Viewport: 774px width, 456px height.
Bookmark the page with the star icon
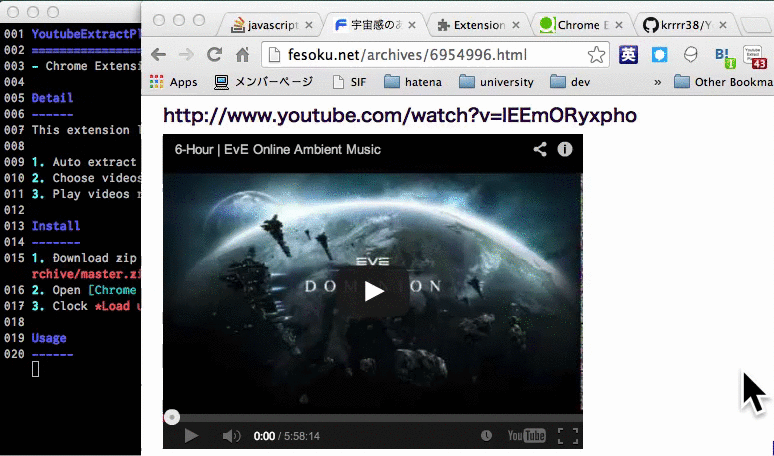tap(596, 54)
